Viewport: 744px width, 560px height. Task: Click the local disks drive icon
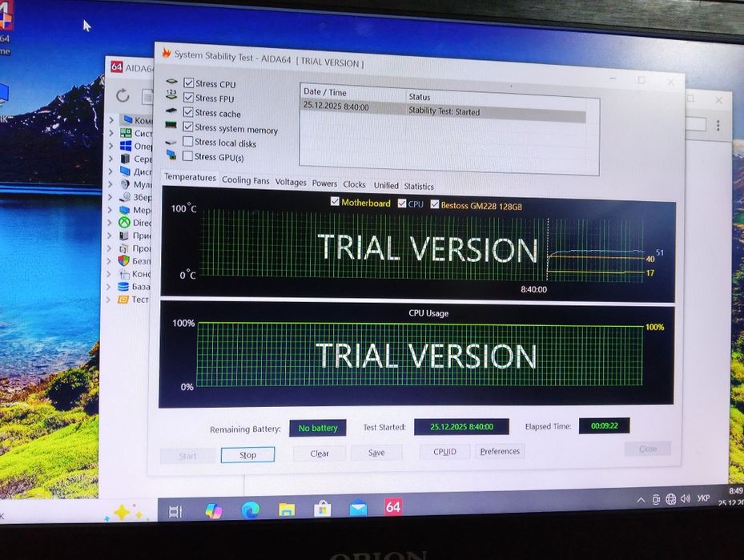(171, 142)
